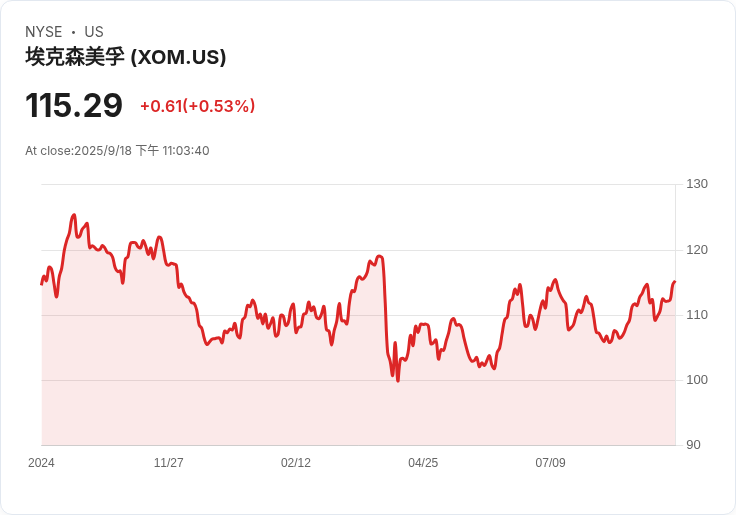Click the 90 y-axis price label
The width and height of the screenshot is (736, 515).
point(693,445)
